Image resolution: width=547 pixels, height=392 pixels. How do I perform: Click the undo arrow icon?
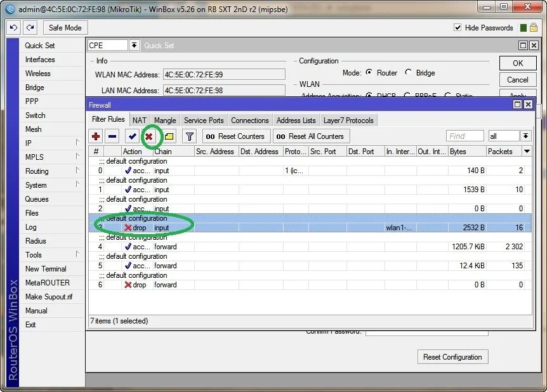[13, 27]
